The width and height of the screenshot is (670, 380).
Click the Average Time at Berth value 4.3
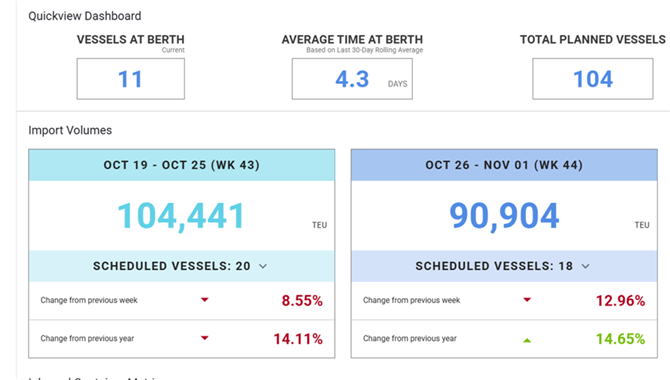352,79
